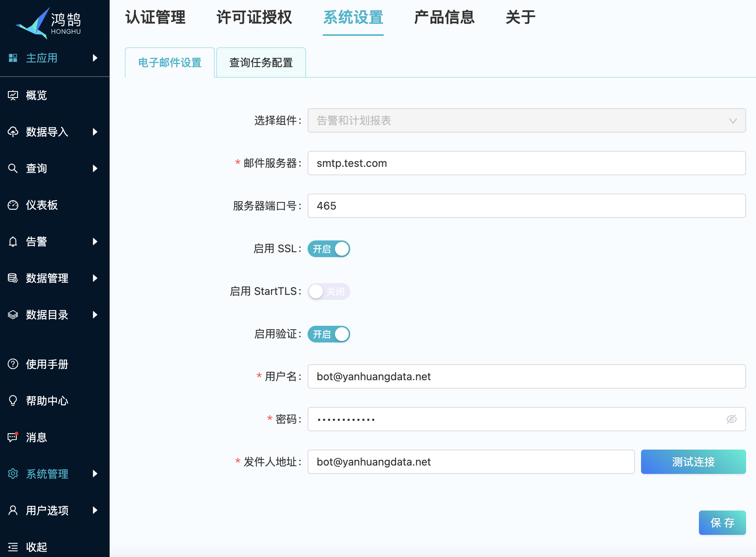Toggle the 启用 StartTLS switch
756x557 pixels.
329,291
